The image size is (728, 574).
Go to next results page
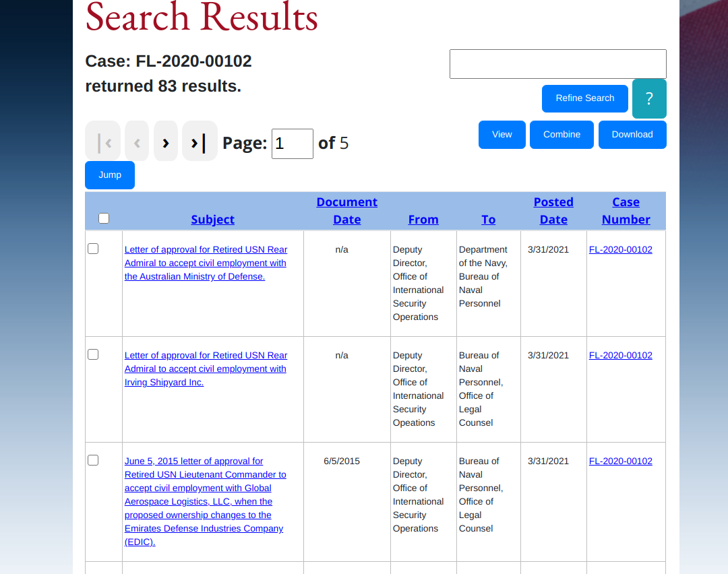coord(166,141)
